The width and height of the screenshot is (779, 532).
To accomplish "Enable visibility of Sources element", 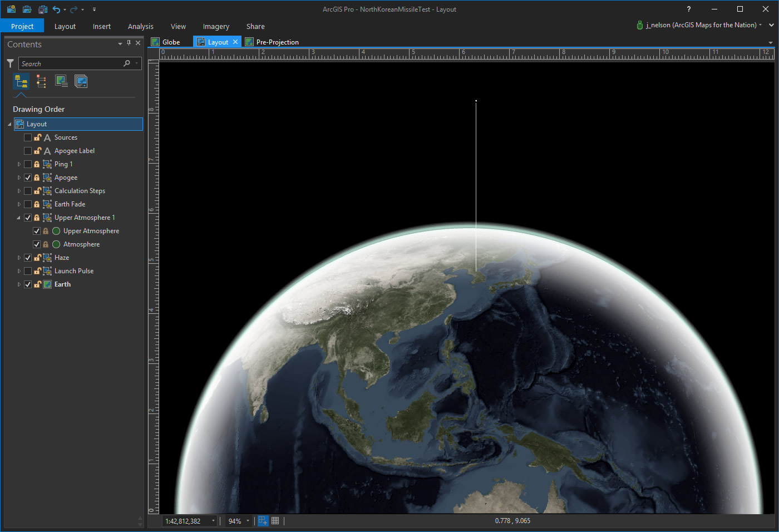I will click(x=28, y=137).
